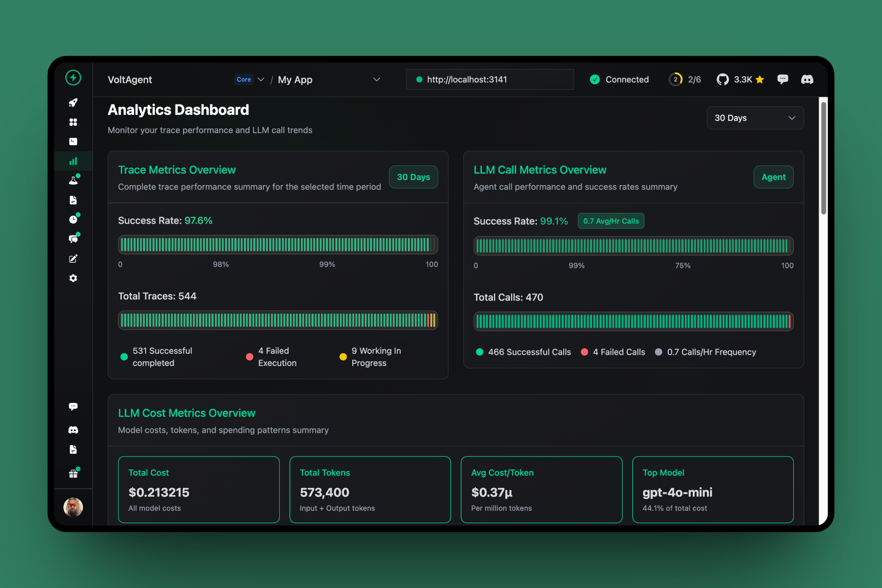Open the terminal console sidebar icon

pos(73,141)
